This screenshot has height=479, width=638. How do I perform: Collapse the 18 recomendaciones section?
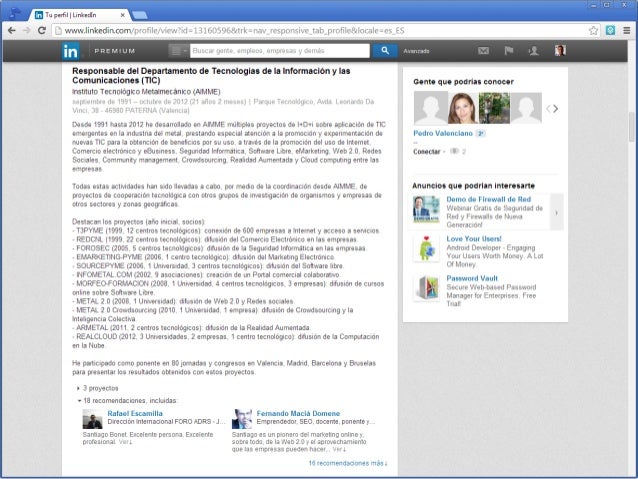[127, 400]
